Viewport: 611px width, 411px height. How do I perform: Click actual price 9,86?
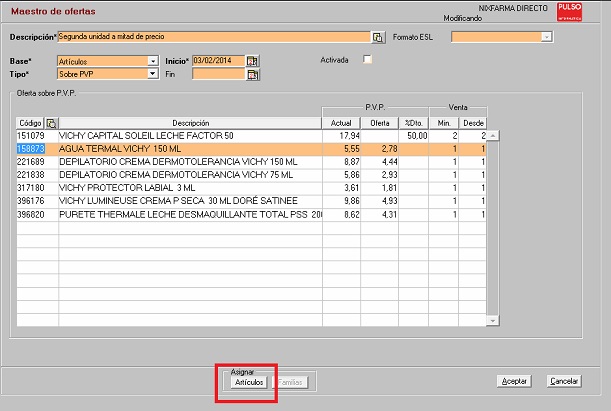click(352, 201)
